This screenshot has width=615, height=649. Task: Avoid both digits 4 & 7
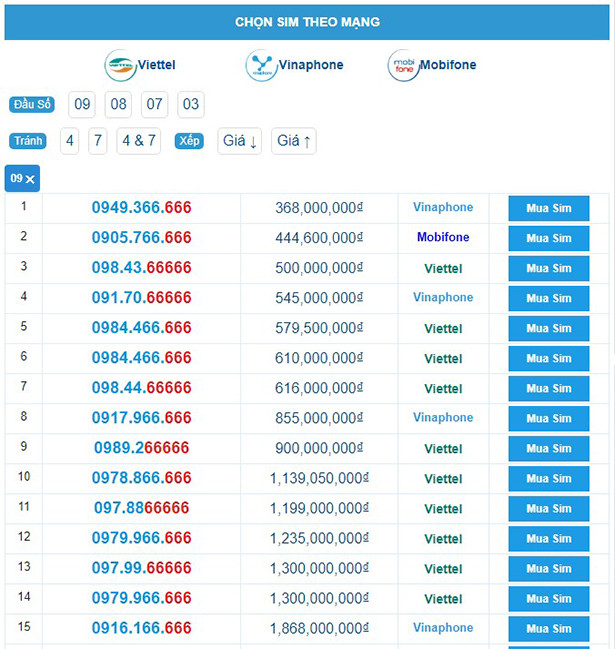(139, 141)
